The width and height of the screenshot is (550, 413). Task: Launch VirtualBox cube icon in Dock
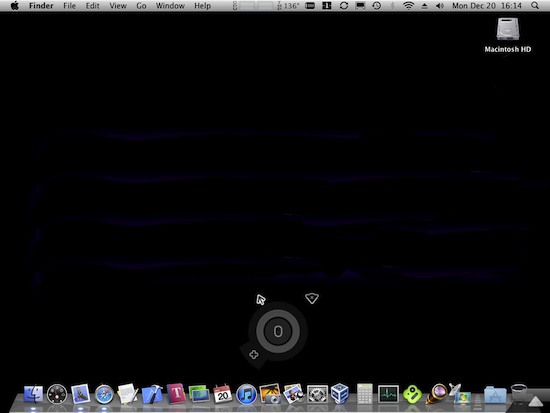click(x=340, y=394)
